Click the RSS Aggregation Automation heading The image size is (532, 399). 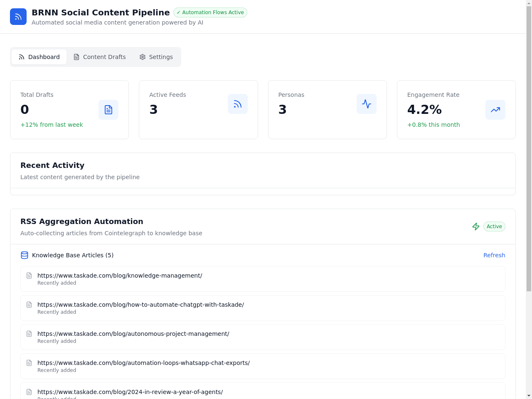click(x=82, y=222)
